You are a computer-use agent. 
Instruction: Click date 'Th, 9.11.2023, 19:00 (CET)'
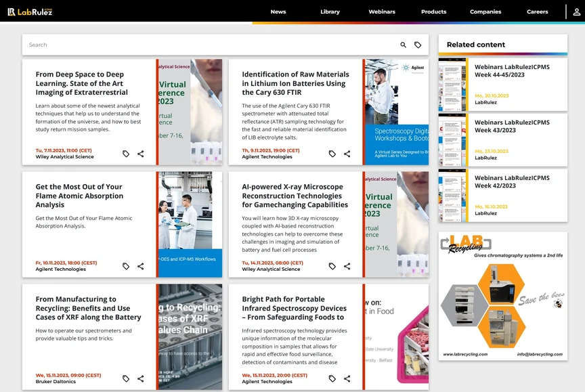tap(271, 151)
